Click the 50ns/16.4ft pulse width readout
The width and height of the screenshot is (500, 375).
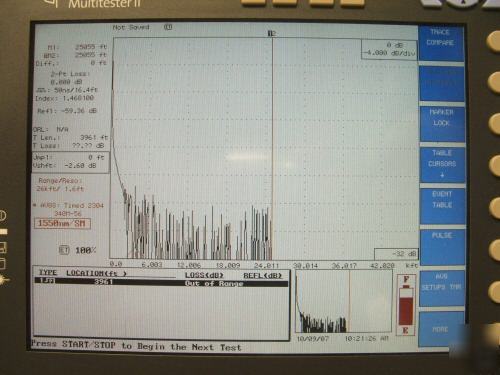(67, 90)
